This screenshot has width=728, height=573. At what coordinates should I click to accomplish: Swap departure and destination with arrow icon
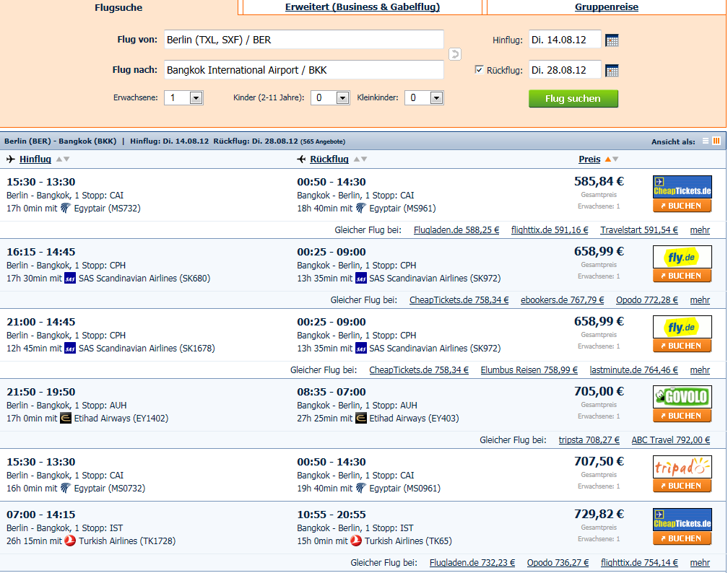(454, 54)
